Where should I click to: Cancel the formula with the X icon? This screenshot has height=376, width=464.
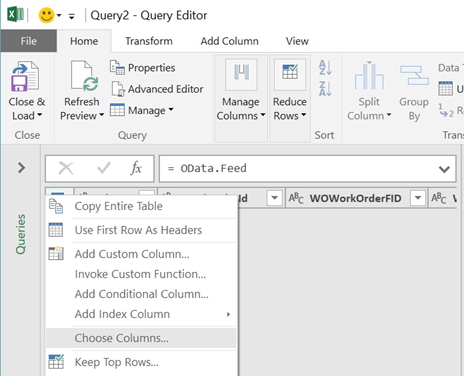(66, 168)
